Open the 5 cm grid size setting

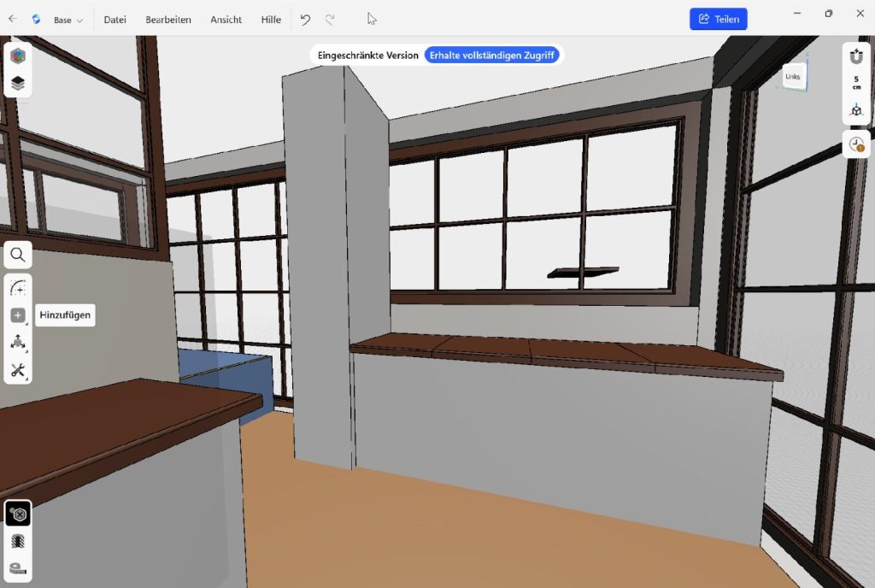(856, 83)
